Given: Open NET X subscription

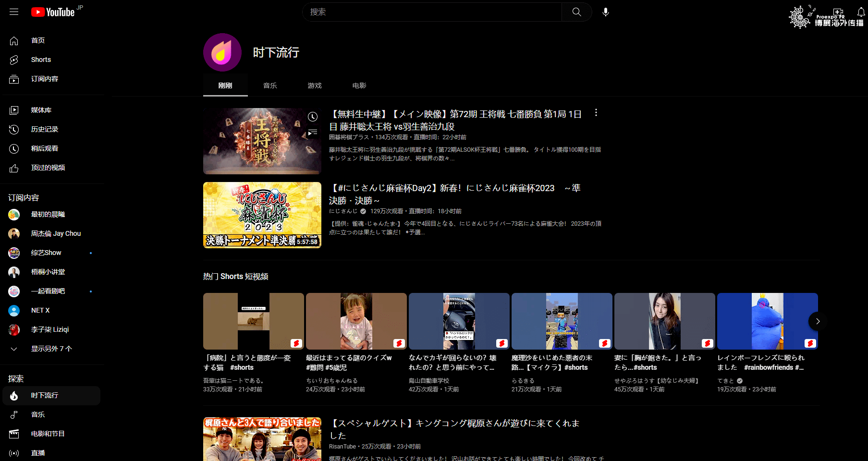Looking at the screenshot, I should [51, 310].
